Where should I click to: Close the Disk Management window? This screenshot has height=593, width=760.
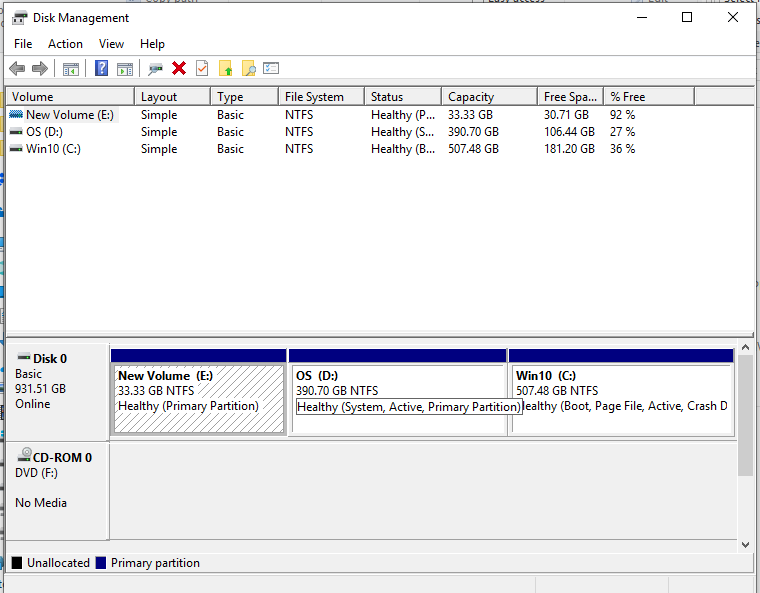(733, 17)
